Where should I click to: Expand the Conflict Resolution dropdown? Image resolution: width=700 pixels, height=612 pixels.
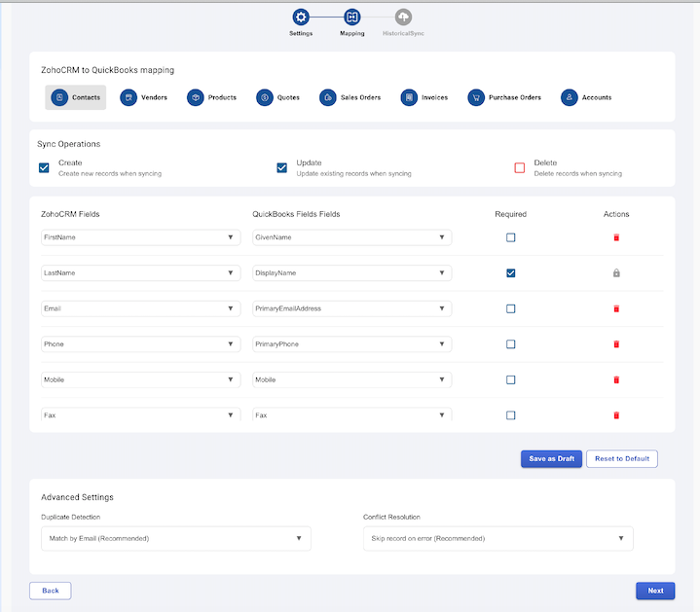tap(498, 538)
